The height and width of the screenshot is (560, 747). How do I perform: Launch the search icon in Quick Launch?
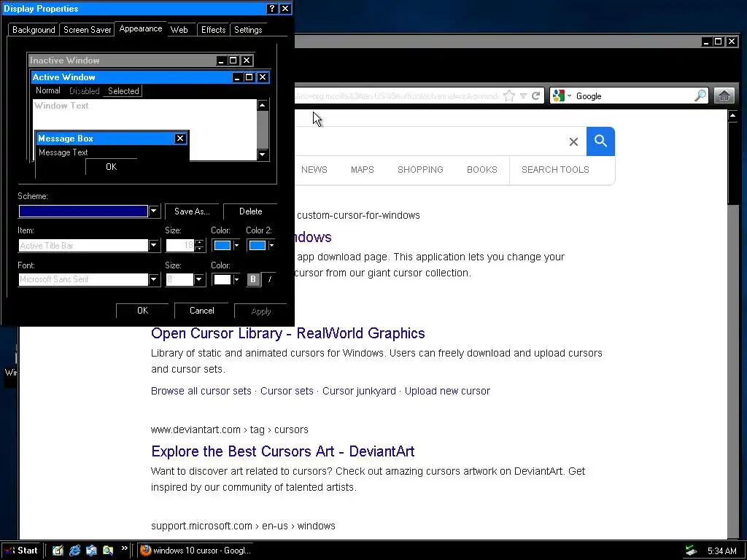pyautogui.click(x=108, y=551)
